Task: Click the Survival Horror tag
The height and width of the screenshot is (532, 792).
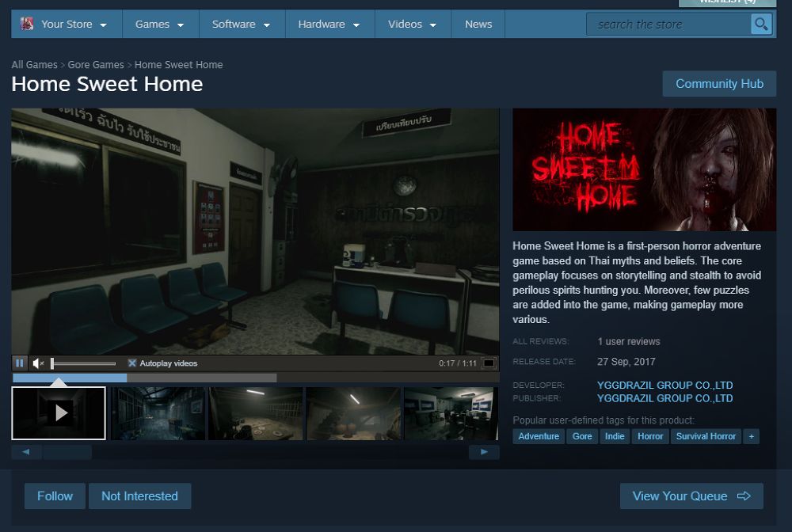Action: click(706, 436)
